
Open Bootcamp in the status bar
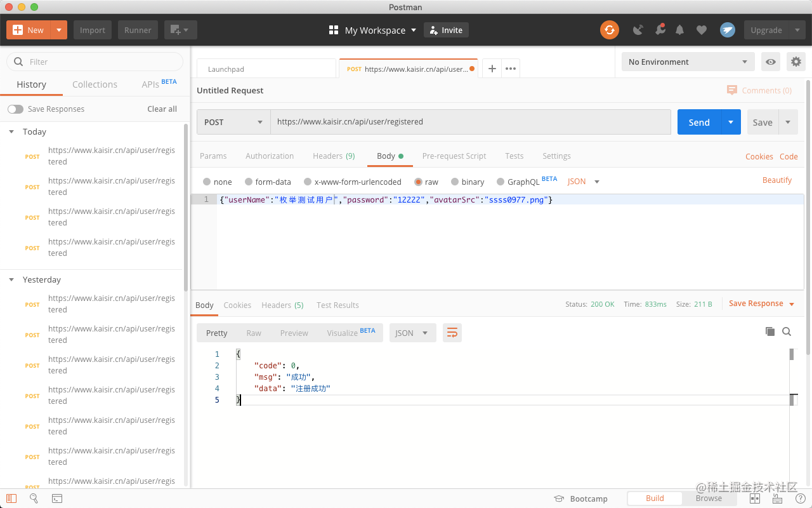pos(581,498)
